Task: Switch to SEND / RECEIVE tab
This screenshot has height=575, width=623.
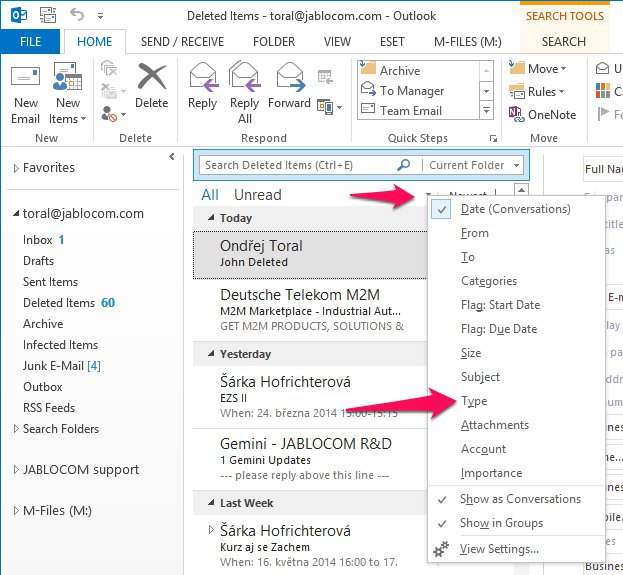Action: [x=182, y=41]
